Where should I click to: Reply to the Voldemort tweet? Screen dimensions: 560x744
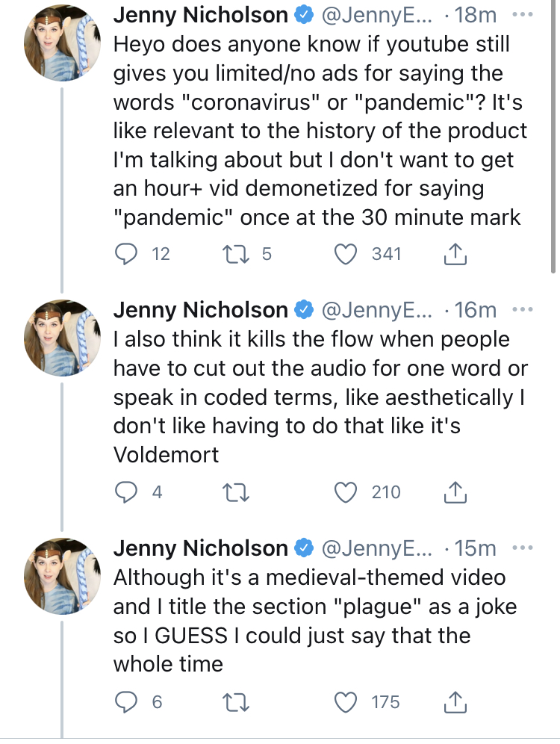pos(127,492)
